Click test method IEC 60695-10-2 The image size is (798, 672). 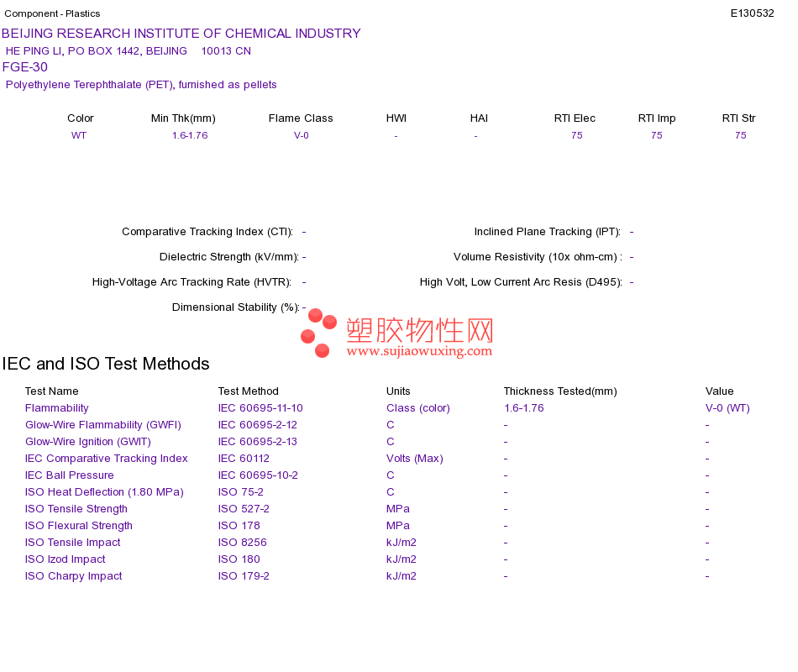point(258,475)
